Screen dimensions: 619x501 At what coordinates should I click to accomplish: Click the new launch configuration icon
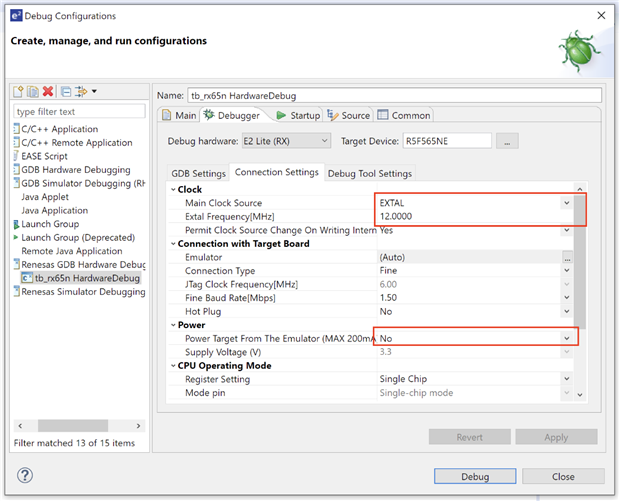[x=19, y=92]
